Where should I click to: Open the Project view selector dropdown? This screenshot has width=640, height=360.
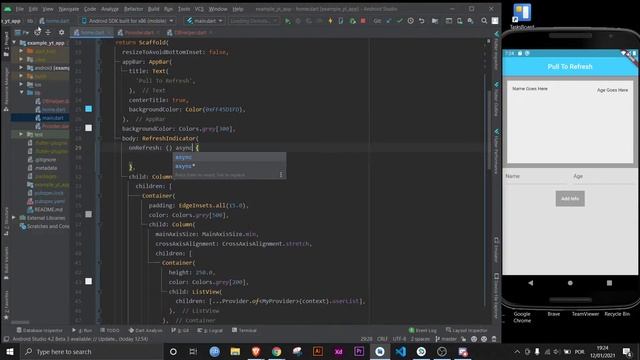point(21,32)
